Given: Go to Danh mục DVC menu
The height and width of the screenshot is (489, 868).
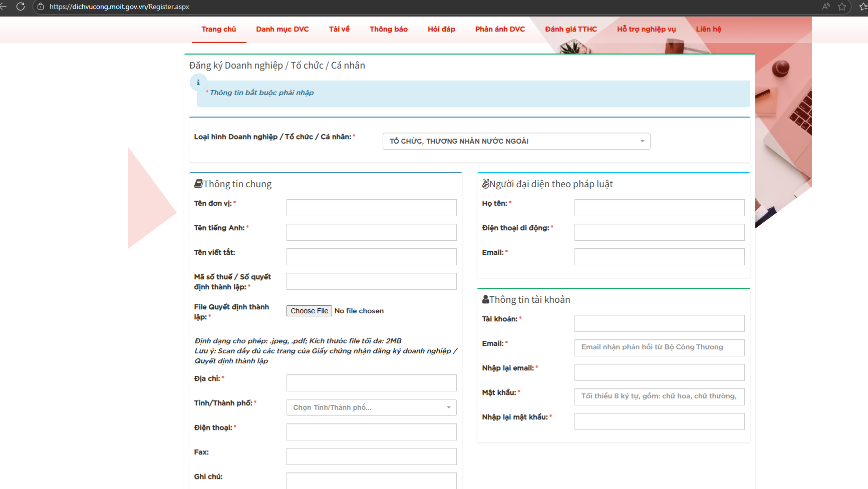Looking at the screenshot, I should pos(282,29).
